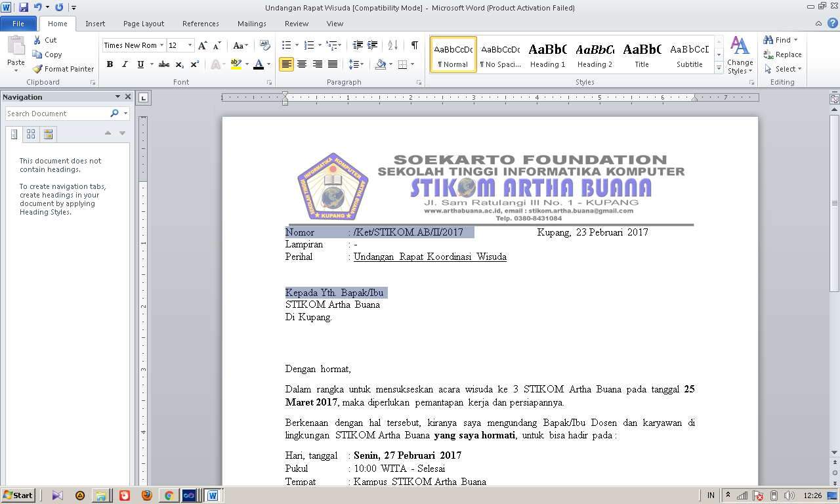840x504 pixels.
Task: Open the Font Color dropdown arrow
Action: coord(270,64)
